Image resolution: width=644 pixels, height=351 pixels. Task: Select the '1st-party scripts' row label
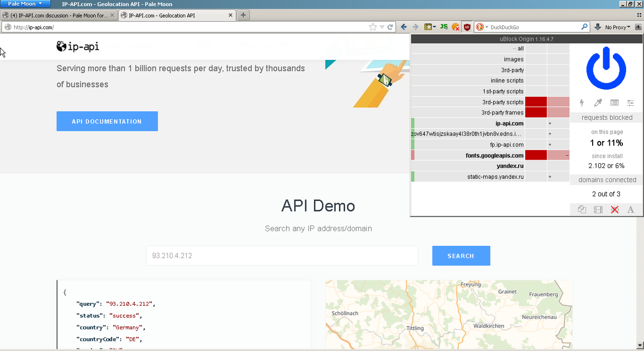click(x=468, y=91)
